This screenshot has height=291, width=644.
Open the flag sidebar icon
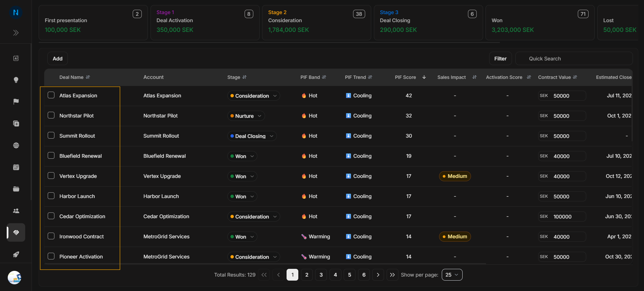coord(16,102)
